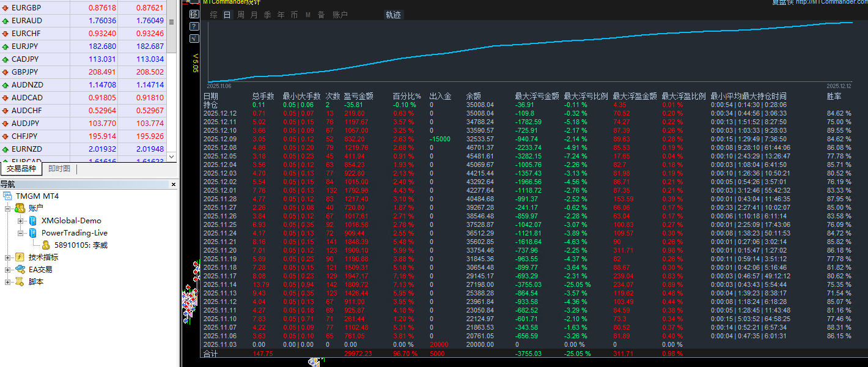This screenshot has width=868, height=367.
Task: Click the 脚本 scripts icon
Action: [20, 282]
